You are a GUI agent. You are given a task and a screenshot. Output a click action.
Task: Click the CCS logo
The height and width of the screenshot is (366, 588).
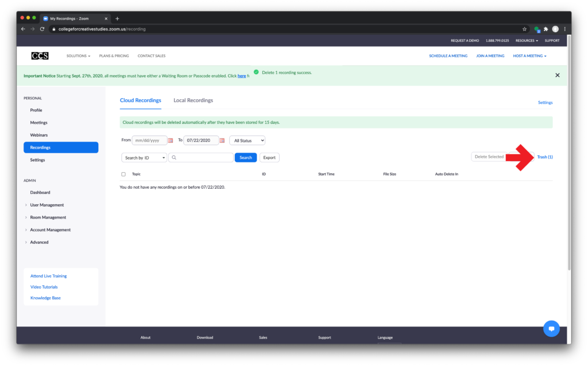click(40, 56)
